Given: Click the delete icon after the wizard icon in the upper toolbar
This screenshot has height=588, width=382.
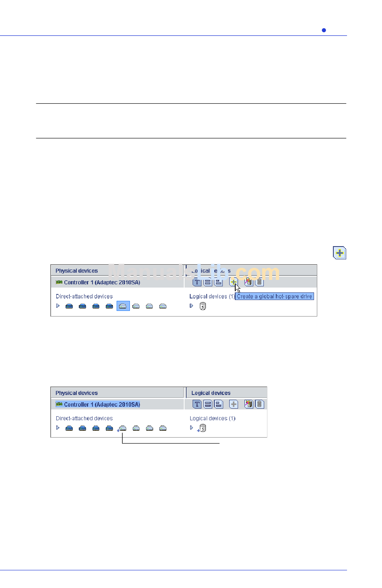Looking at the screenshot, I should click(260, 282).
